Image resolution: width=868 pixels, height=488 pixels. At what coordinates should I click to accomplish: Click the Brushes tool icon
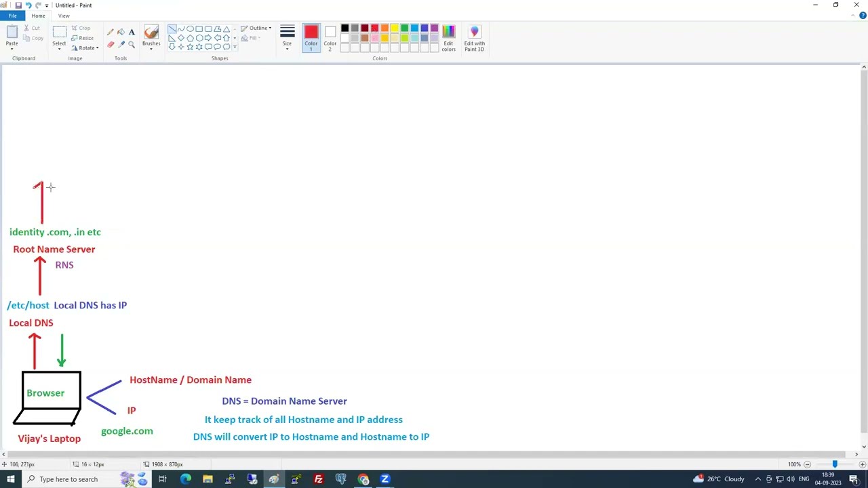(x=151, y=32)
